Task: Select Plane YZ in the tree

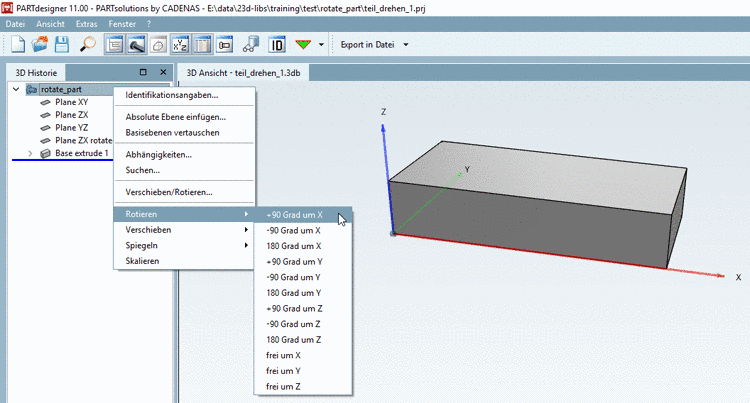Action: [x=71, y=128]
